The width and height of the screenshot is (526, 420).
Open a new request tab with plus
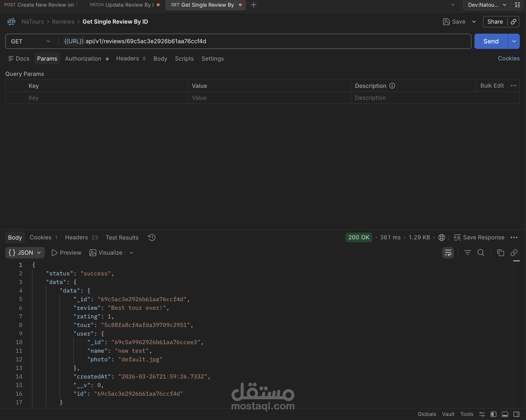[x=253, y=5]
